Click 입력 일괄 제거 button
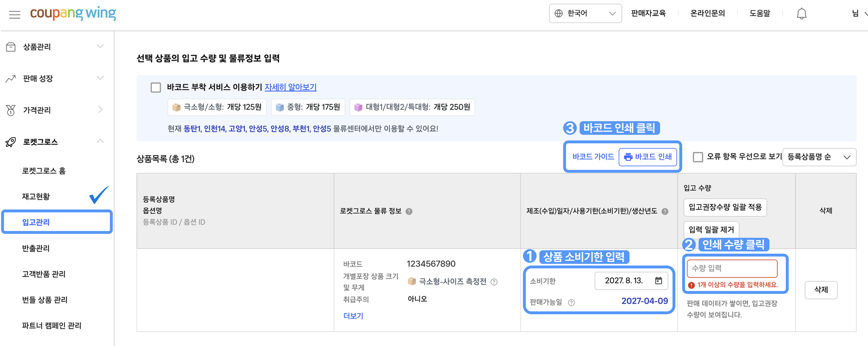 711,230
